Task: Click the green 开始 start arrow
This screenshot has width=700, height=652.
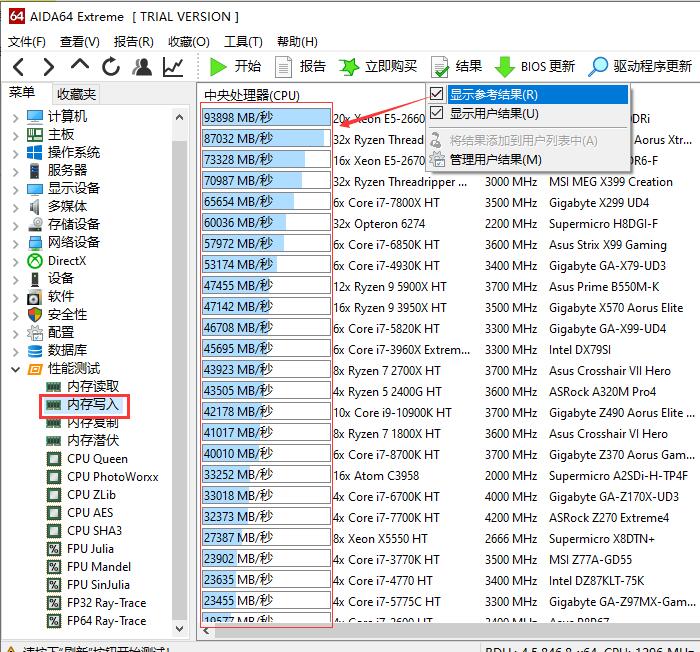Action: pos(219,66)
